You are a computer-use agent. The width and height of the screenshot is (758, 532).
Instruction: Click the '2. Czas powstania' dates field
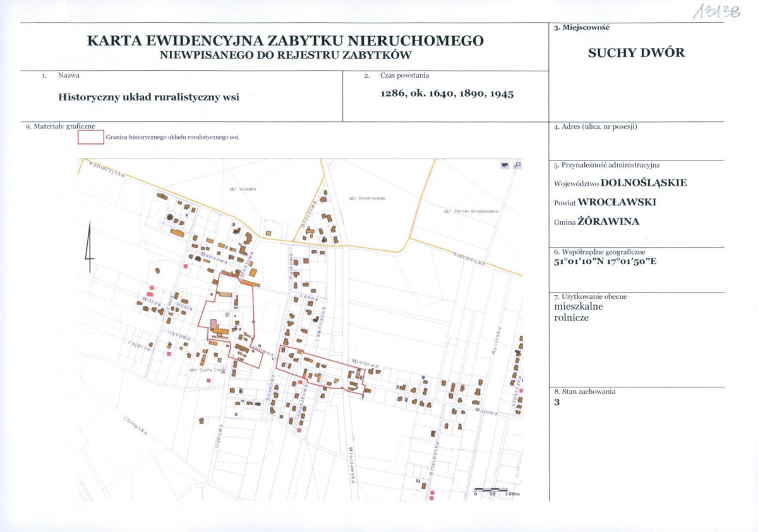click(x=446, y=95)
